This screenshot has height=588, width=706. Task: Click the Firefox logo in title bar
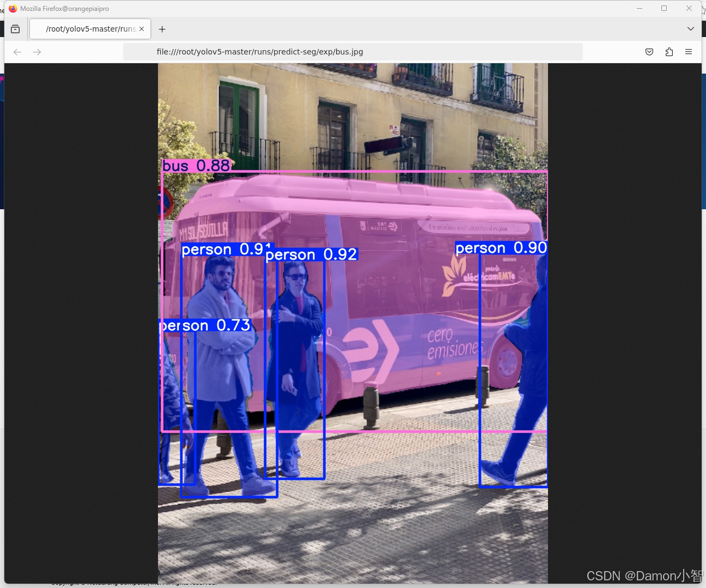point(13,9)
